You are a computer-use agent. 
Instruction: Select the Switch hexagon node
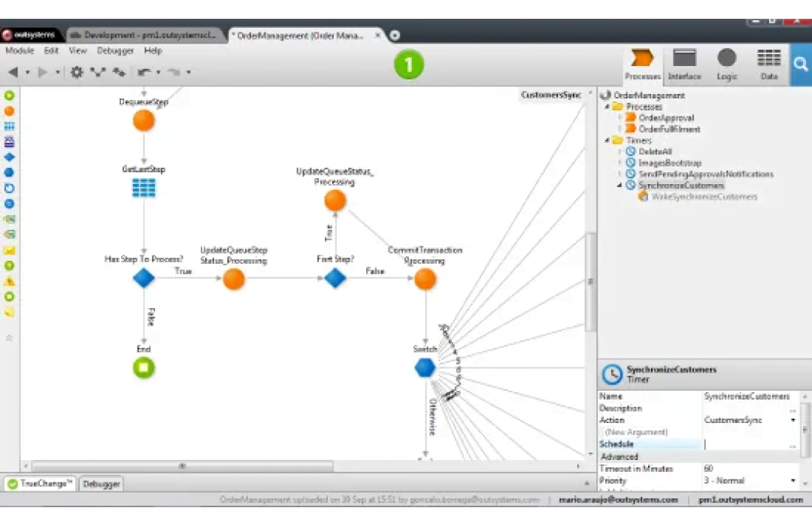click(x=425, y=367)
